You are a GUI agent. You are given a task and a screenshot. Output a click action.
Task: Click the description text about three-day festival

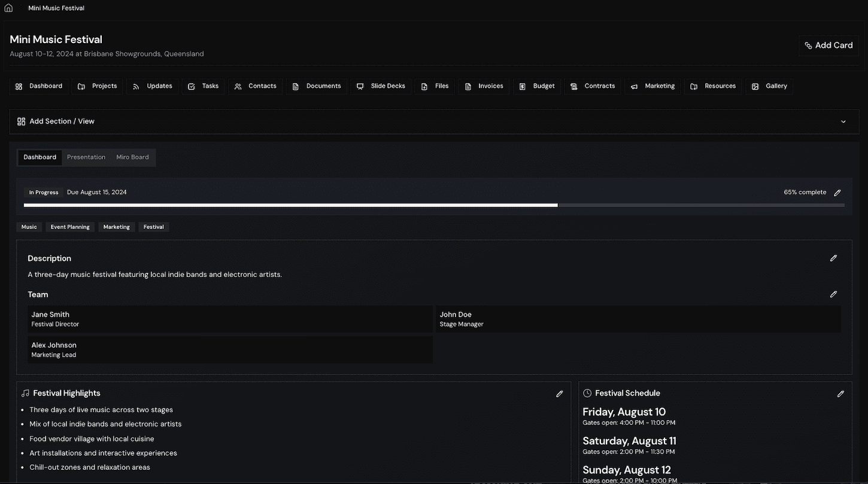coord(154,275)
